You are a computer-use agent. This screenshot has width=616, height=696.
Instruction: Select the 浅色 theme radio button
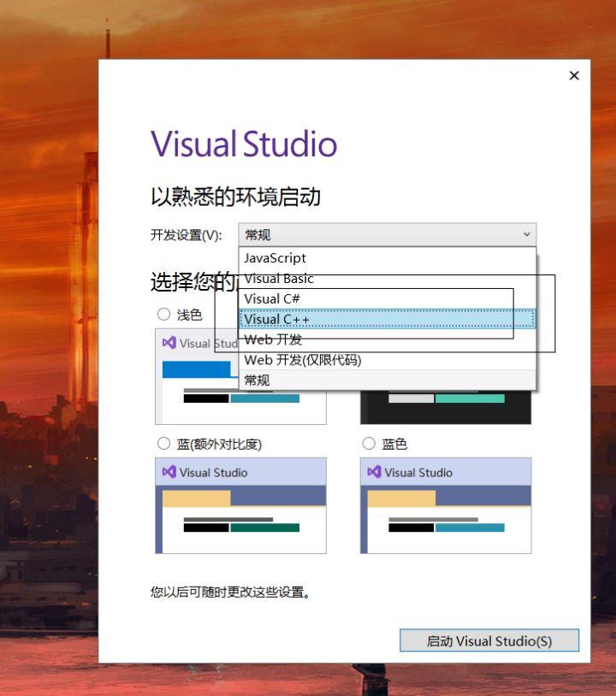tap(164, 315)
